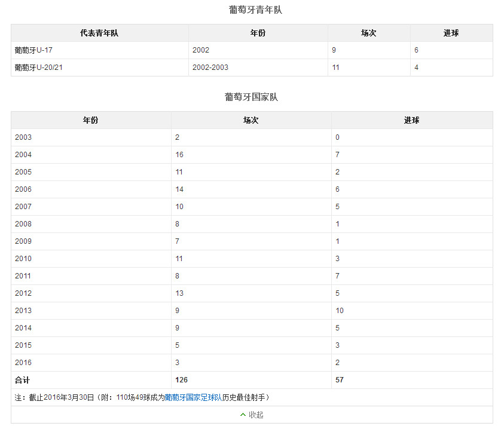The height and width of the screenshot is (429, 504).
Task: Click goals value 10 in 2013 row
Action: [340, 311]
